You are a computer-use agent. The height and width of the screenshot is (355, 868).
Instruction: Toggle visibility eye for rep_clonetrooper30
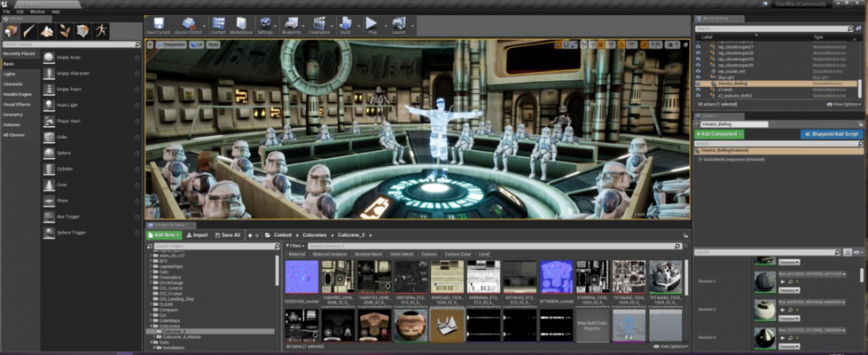click(x=698, y=66)
